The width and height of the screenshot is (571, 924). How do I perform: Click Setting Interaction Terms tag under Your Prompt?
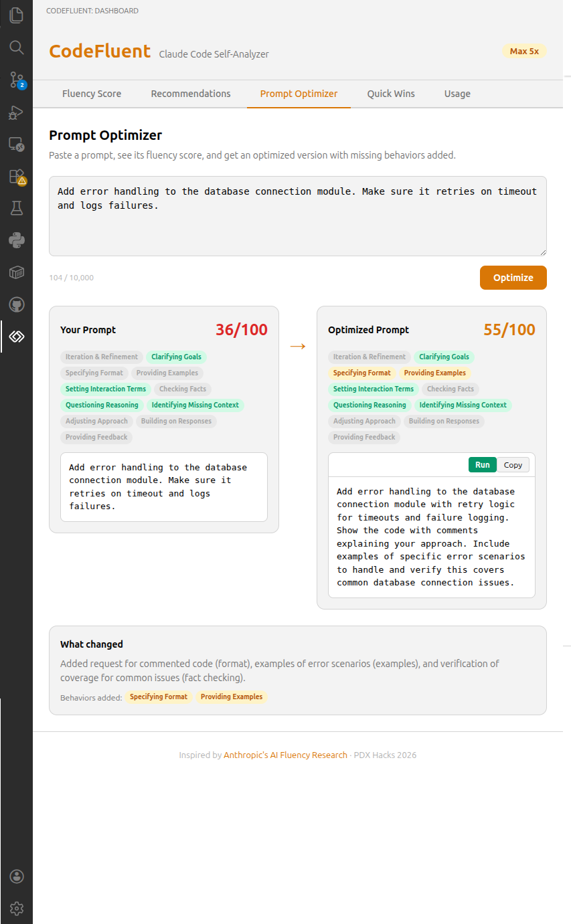tap(106, 389)
